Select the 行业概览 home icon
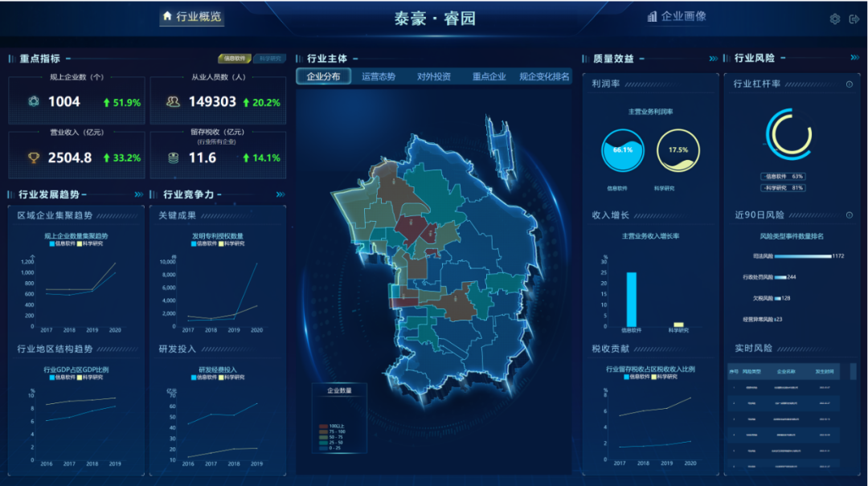This screenshot has height=486, width=868. point(166,18)
